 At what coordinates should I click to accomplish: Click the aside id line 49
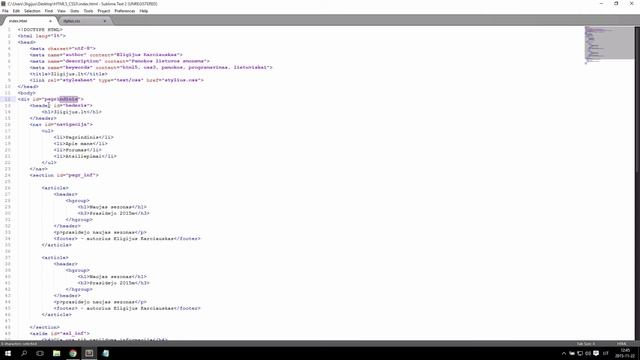pyautogui.click(x=60, y=333)
